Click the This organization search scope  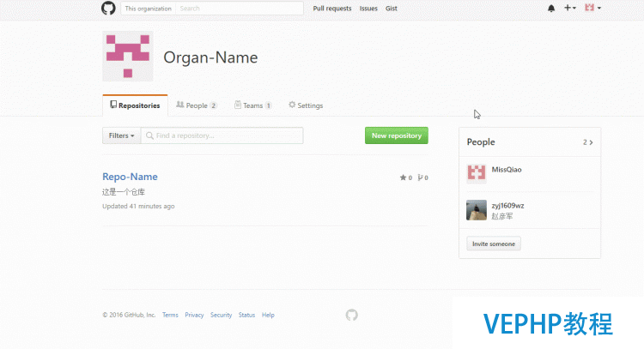[149, 9]
